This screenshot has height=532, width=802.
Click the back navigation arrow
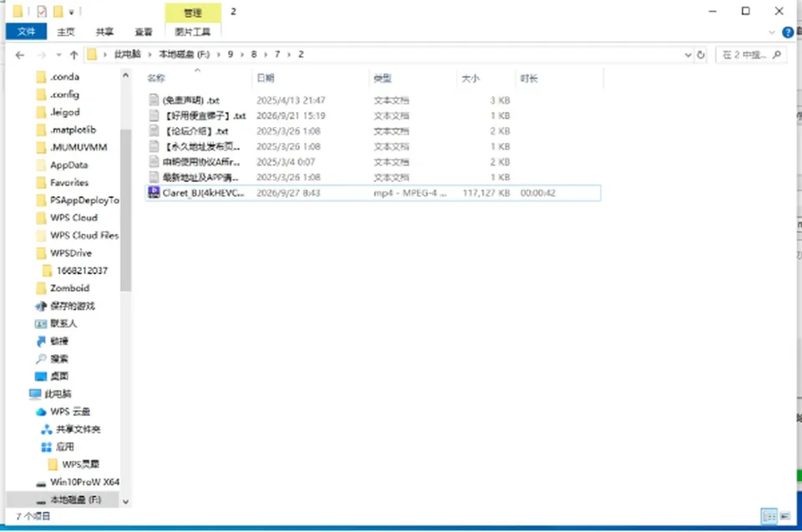tap(20, 55)
